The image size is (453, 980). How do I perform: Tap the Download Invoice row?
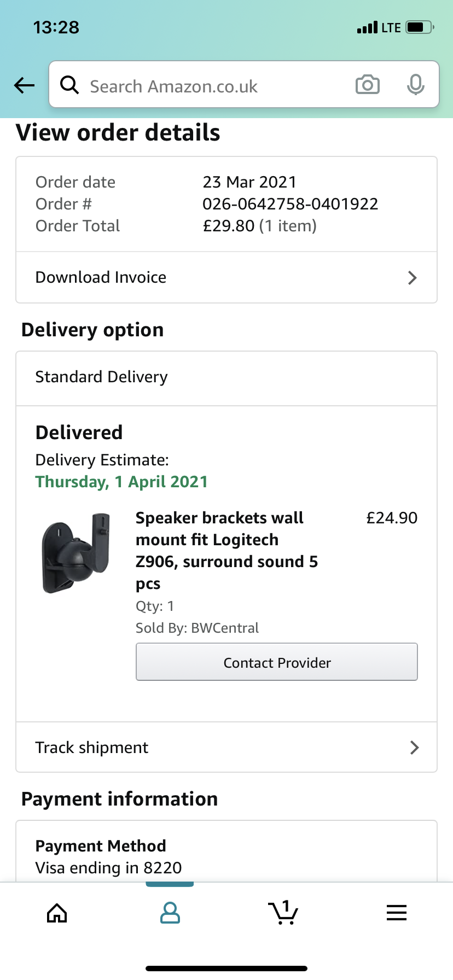[x=219, y=278]
